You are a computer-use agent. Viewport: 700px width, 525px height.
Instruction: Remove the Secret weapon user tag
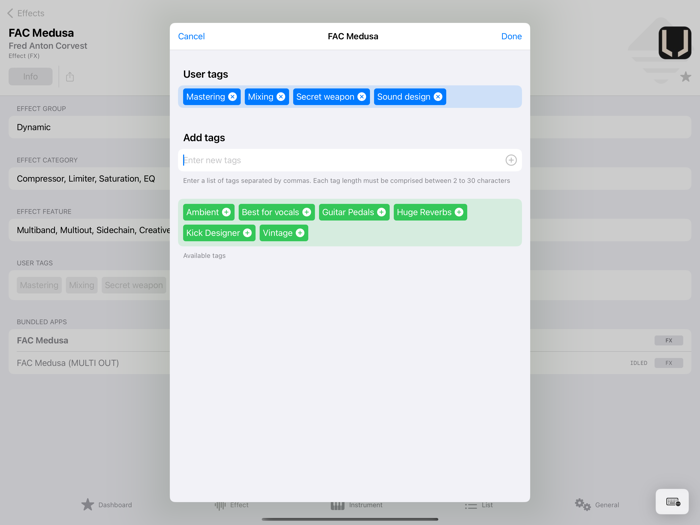(x=362, y=97)
